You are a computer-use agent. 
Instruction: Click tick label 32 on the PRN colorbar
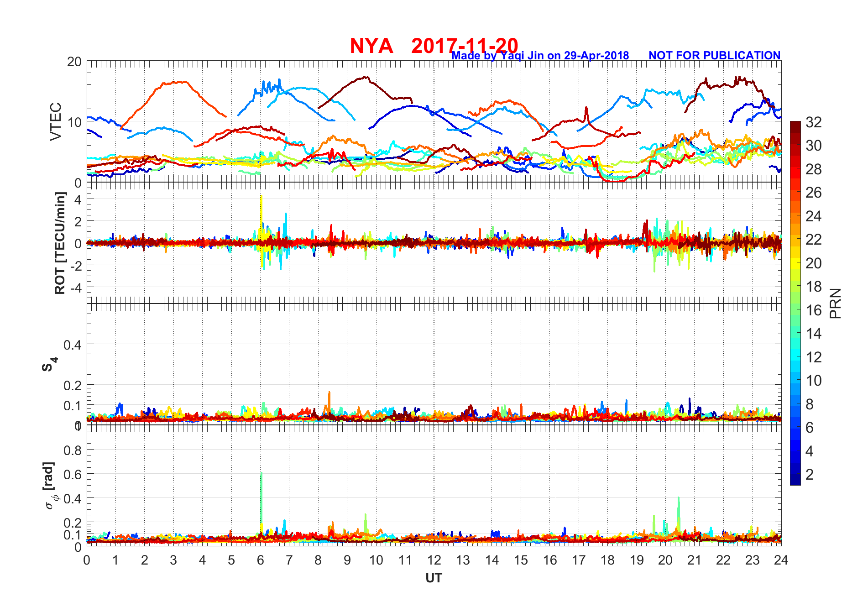814,122
